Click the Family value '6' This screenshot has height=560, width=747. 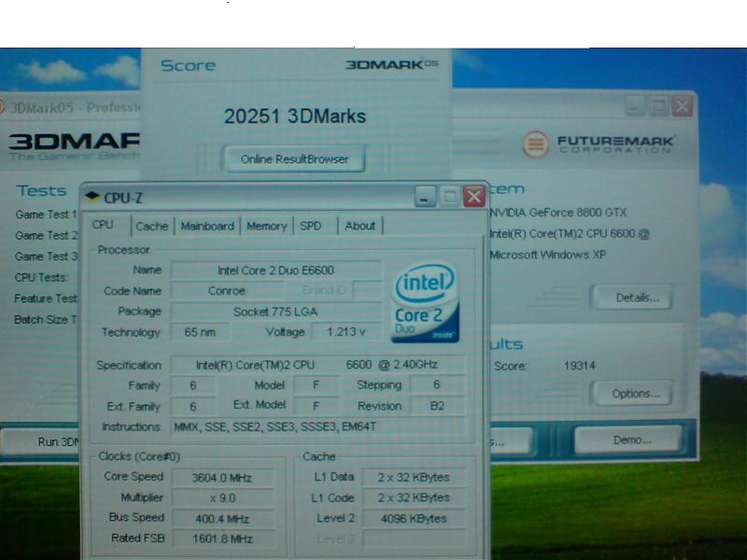pyautogui.click(x=193, y=385)
